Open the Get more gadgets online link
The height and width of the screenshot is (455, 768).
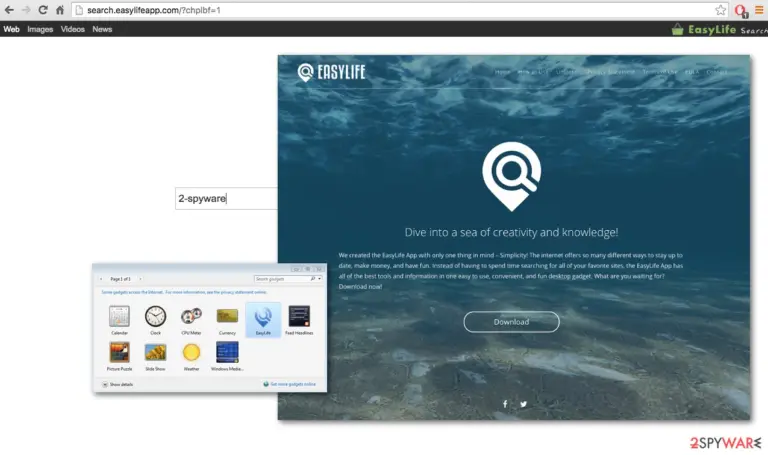pyautogui.click(x=289, y=384)
